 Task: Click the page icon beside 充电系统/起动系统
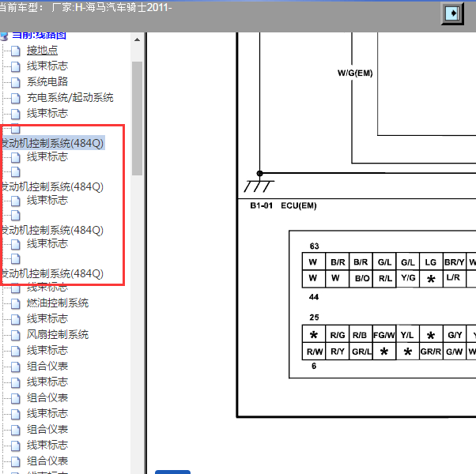16,98
